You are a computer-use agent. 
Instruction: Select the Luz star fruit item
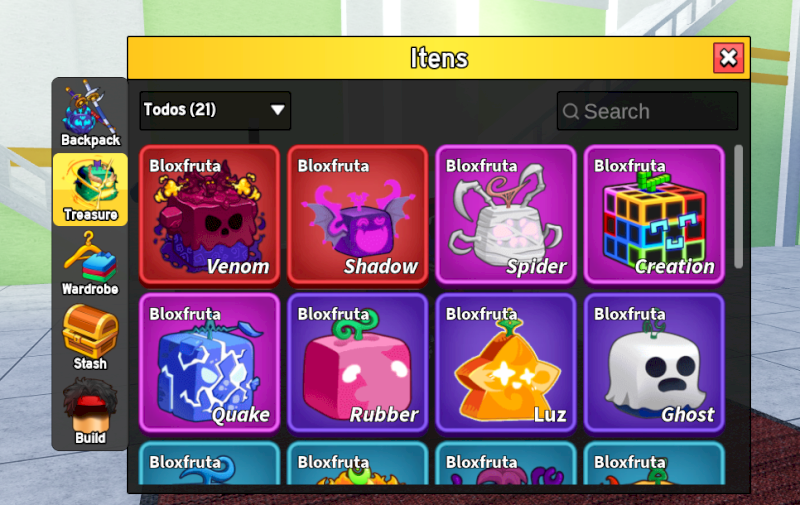tap(506, 363)
